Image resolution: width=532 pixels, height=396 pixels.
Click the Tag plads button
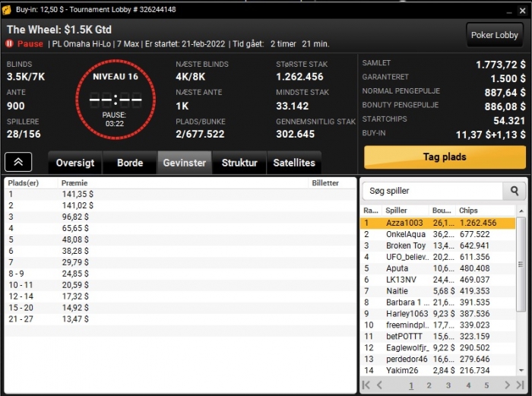click(445, 157)
